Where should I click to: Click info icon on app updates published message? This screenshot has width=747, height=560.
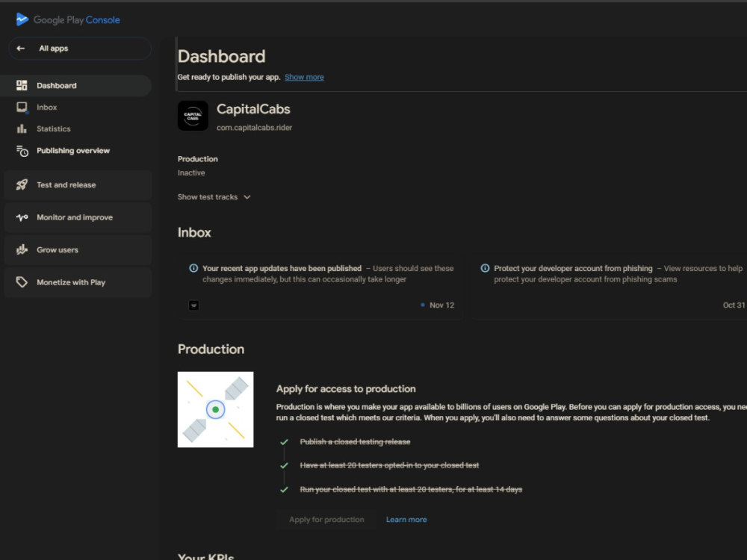[x=193, y=268]
